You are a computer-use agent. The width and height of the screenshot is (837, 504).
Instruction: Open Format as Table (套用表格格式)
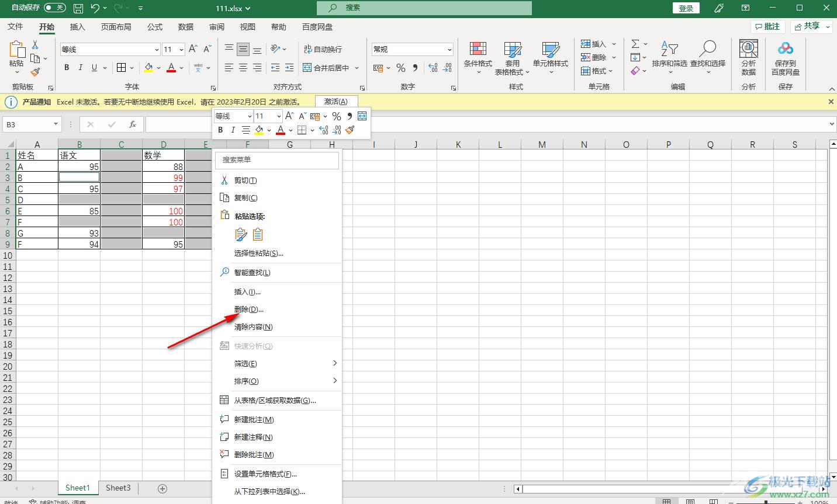[512, 58]
